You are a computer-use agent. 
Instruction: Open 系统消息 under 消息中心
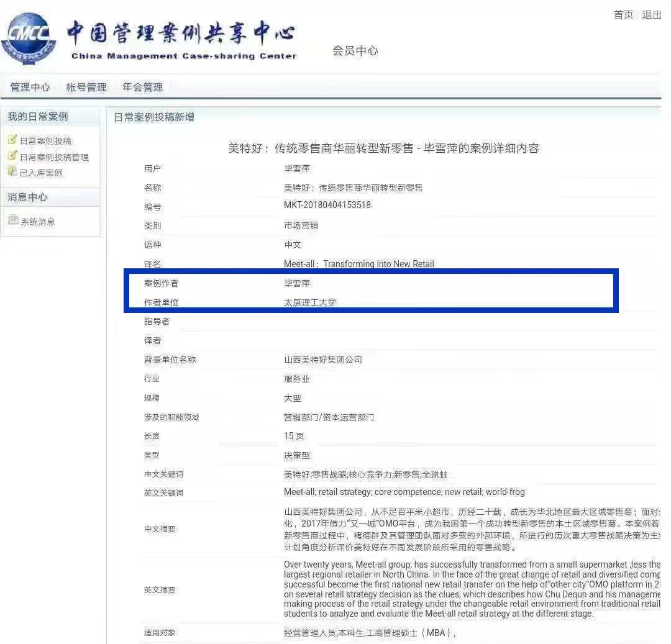click(38, 222)
